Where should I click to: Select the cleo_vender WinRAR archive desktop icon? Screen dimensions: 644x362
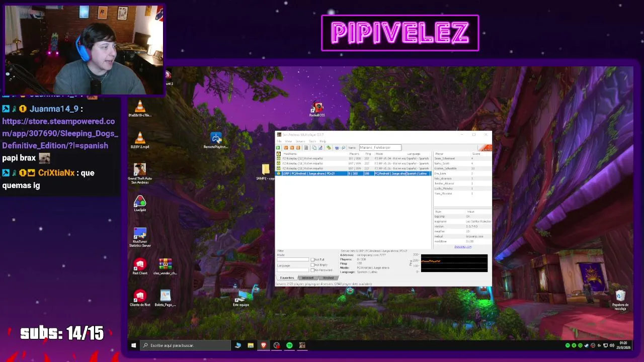tap(165, 267)
